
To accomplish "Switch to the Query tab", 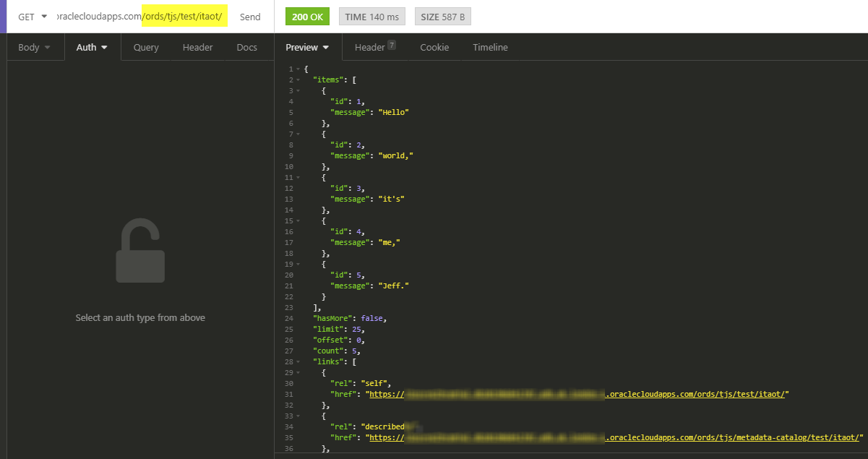I will pos(146,47).
